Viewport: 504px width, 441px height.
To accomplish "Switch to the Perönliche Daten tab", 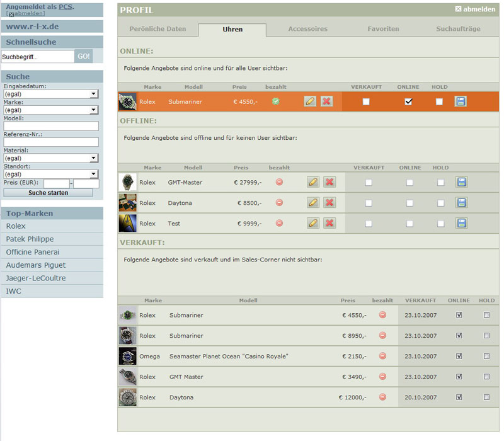I will (x=158, y=29).
